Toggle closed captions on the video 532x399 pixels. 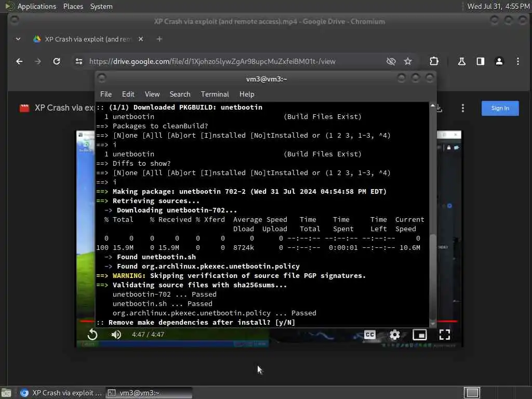tap(369, 335)
